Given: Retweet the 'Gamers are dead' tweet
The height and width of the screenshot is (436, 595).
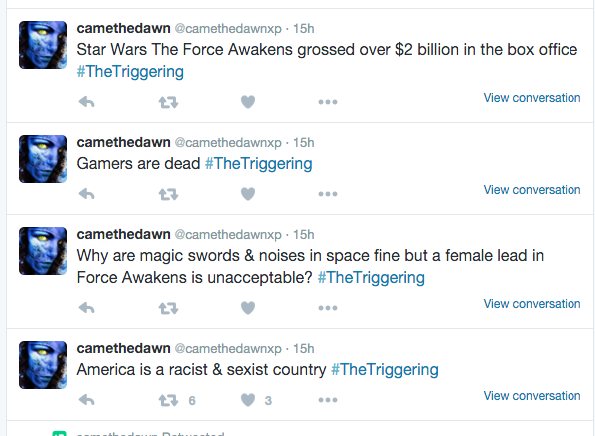Looking at the screenshot, I should coord(168,194).
